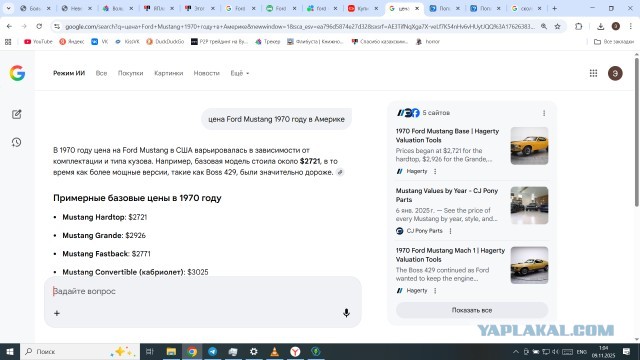Screen dimensions: 640x360
Task: Open options for the 5 сайтов panel
Action: coord(544,113)
